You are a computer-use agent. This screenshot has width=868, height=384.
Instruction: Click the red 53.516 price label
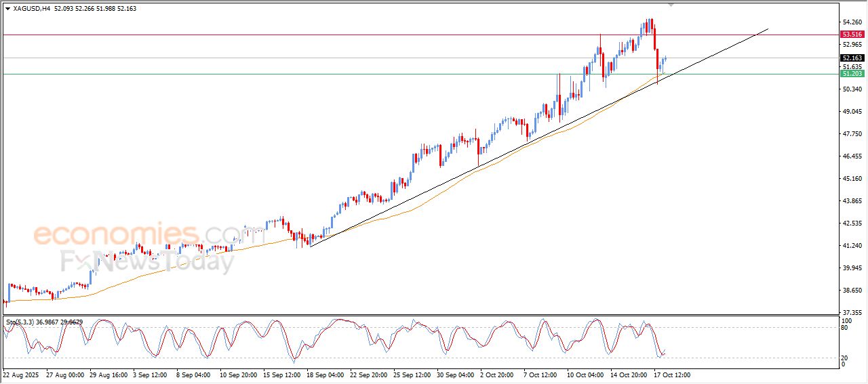(852, 35)
